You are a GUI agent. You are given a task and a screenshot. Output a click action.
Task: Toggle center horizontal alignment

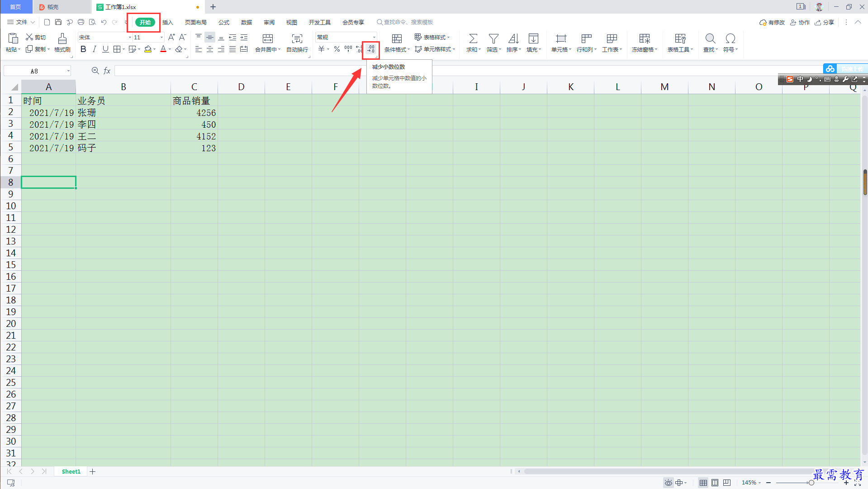210,49
